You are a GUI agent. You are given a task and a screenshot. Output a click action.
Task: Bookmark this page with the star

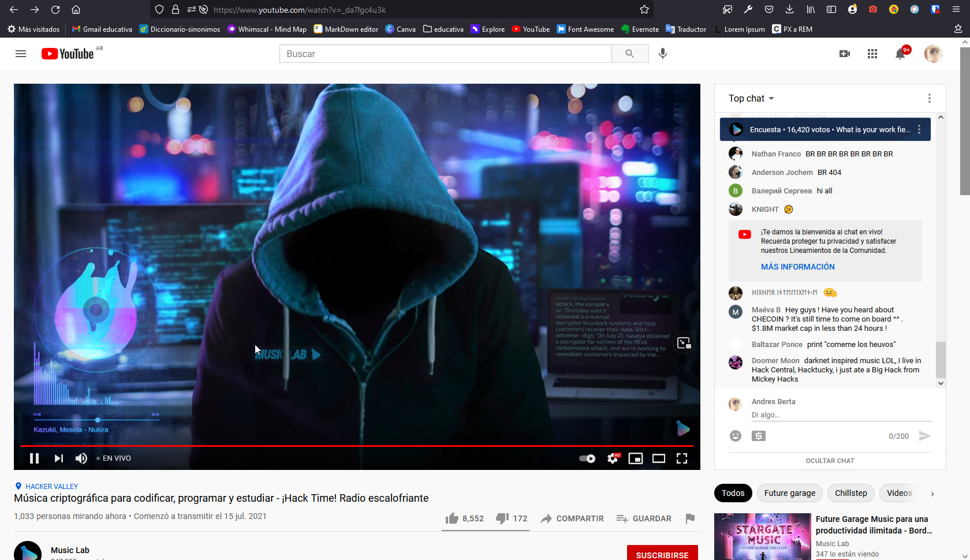coord(644,10)
